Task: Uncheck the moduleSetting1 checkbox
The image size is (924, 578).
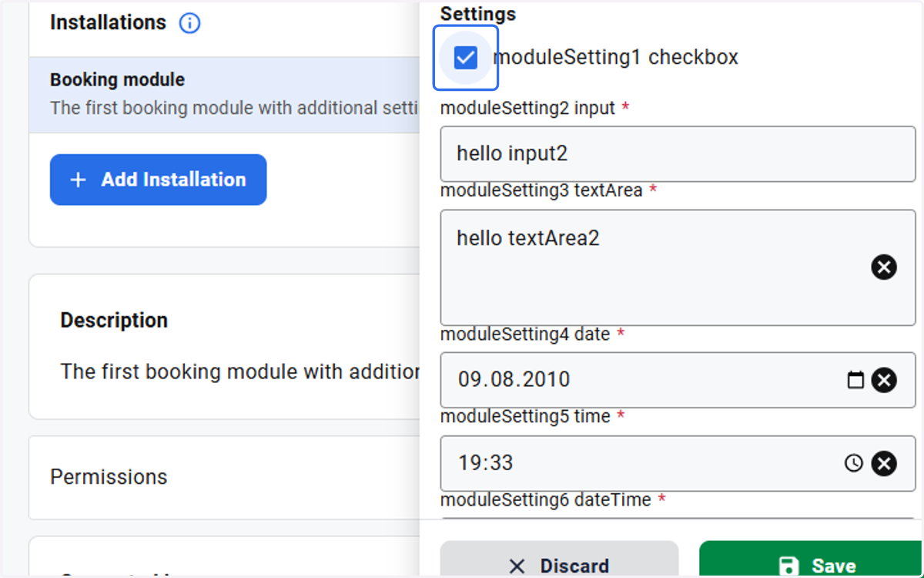Action: [x=466, y=58]
